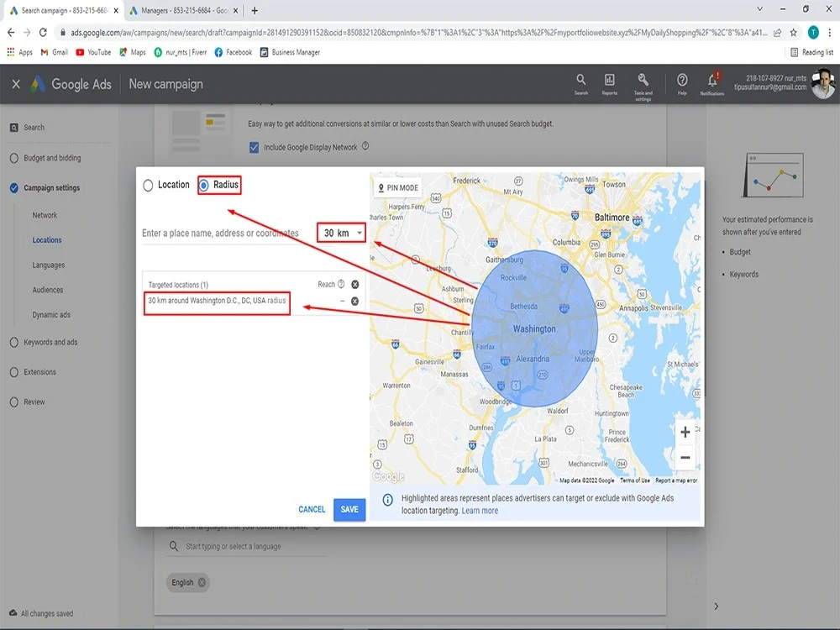This screenshot has width=840, height=630.
Task: Switch to the Managers browser tab
Action: [x=183, y=10]
